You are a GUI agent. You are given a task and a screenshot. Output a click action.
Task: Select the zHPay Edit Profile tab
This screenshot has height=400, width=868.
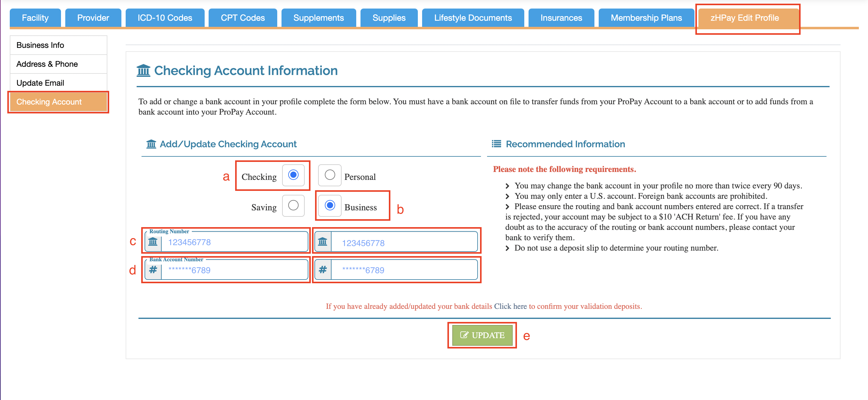[748, 18]
